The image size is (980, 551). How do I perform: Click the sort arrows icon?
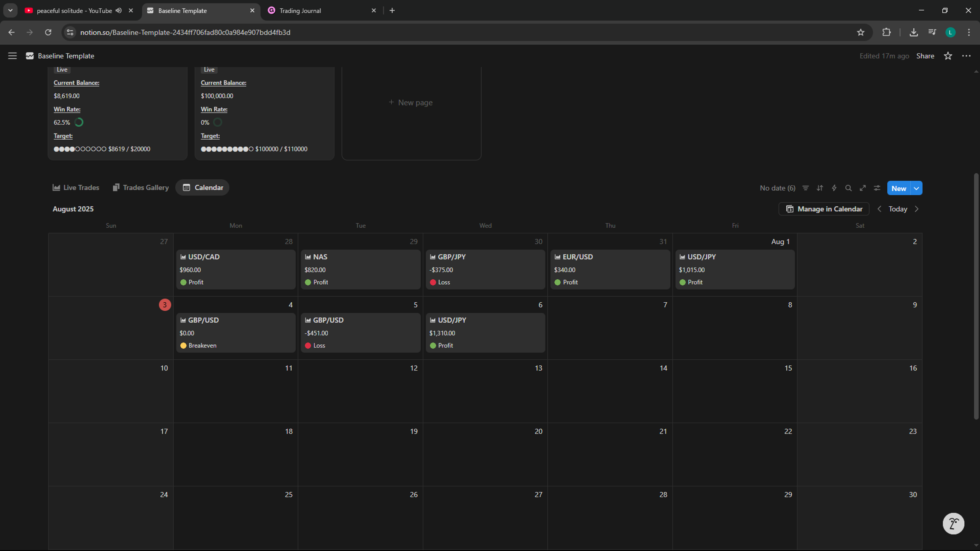tap(820, 188)
